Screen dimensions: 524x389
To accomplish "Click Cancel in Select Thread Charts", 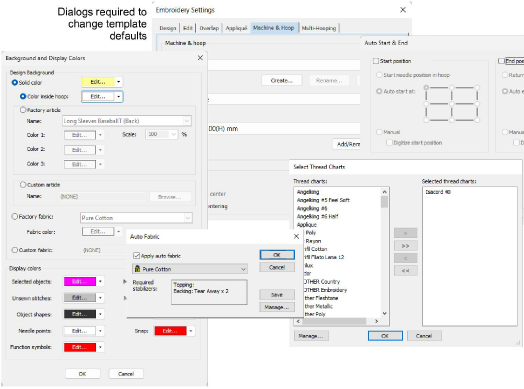I will coord(424,336).
